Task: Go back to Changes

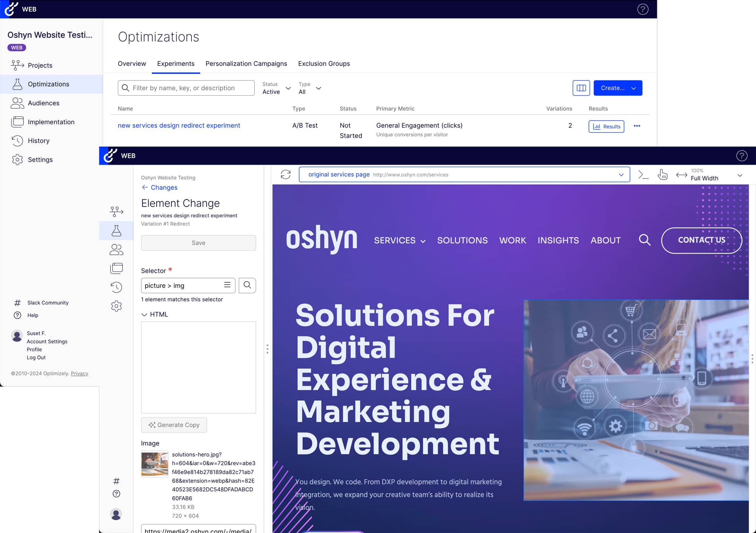Action: tap(159, 187)
